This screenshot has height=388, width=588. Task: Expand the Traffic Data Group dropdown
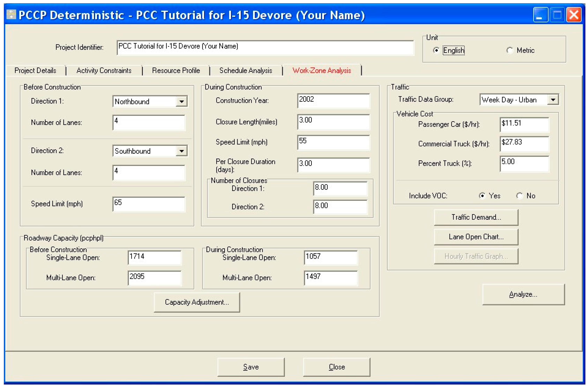click(553, 100)
